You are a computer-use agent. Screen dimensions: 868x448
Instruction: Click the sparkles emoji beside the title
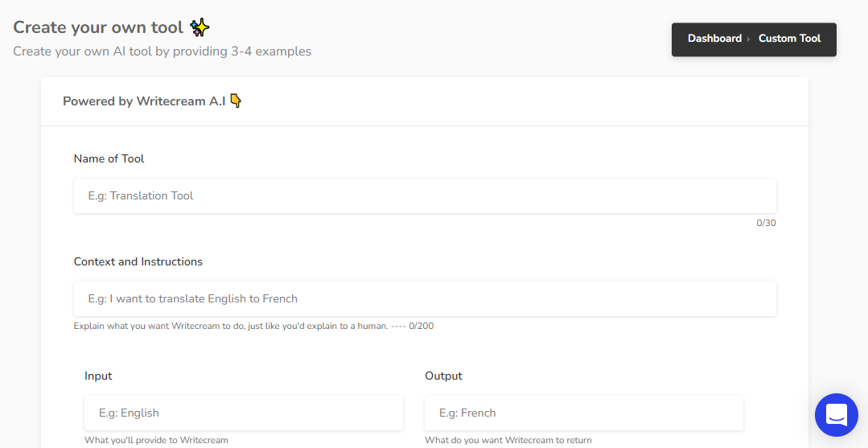coord(200,27)
